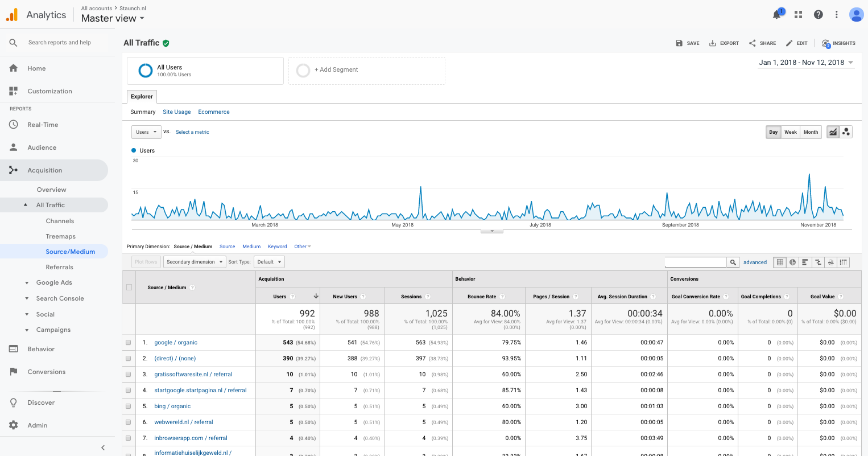Click the advanced filter link

coord(755,262)
